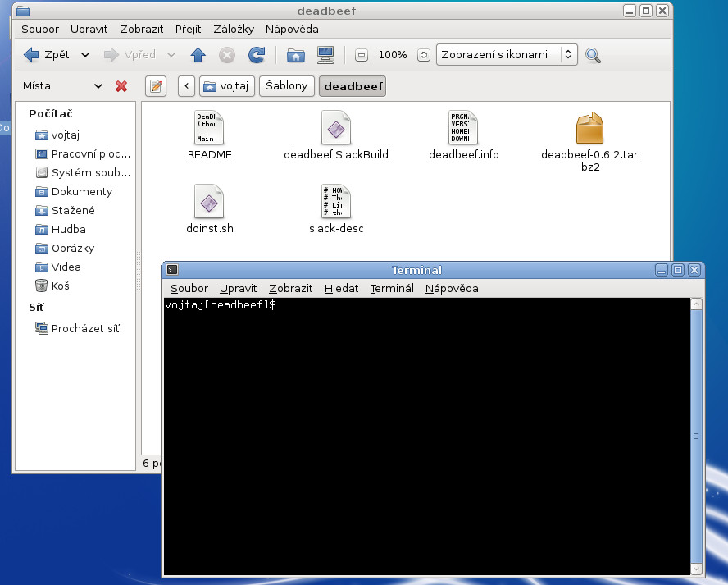728x585 pixels.
Task: Open Nápověda menu in file manager
Action: (292, 30)
